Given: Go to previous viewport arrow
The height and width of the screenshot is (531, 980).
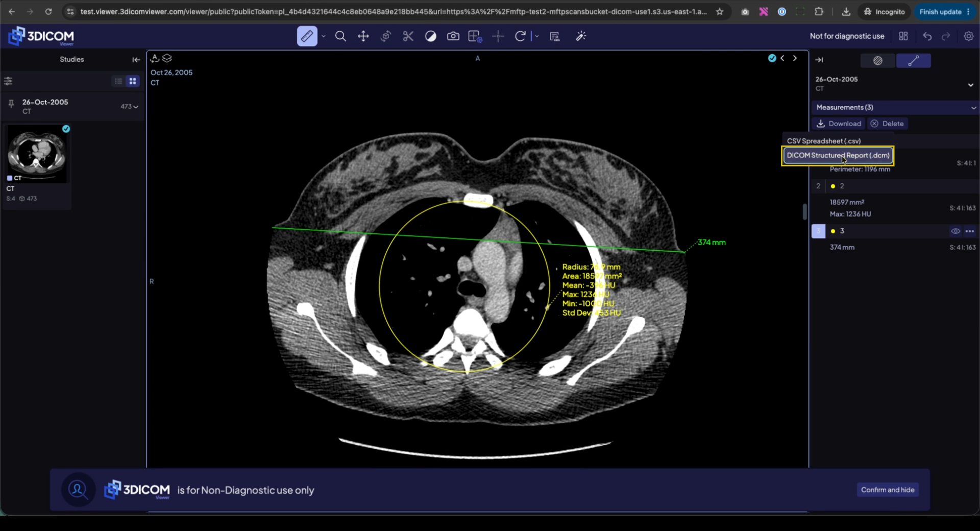Looking at the screenshot, I should (782, 58).
